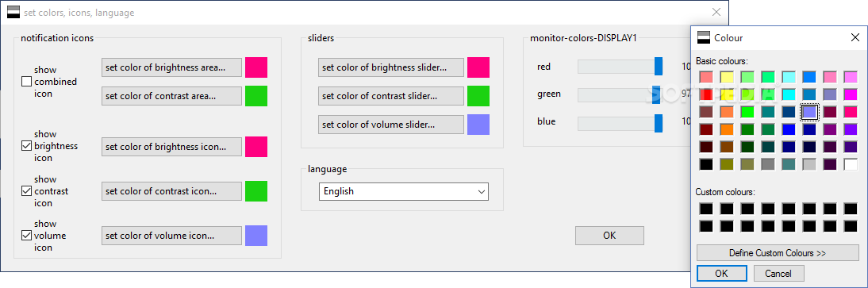Toggle the show contrast icon checkbox

tap(26, 191)
